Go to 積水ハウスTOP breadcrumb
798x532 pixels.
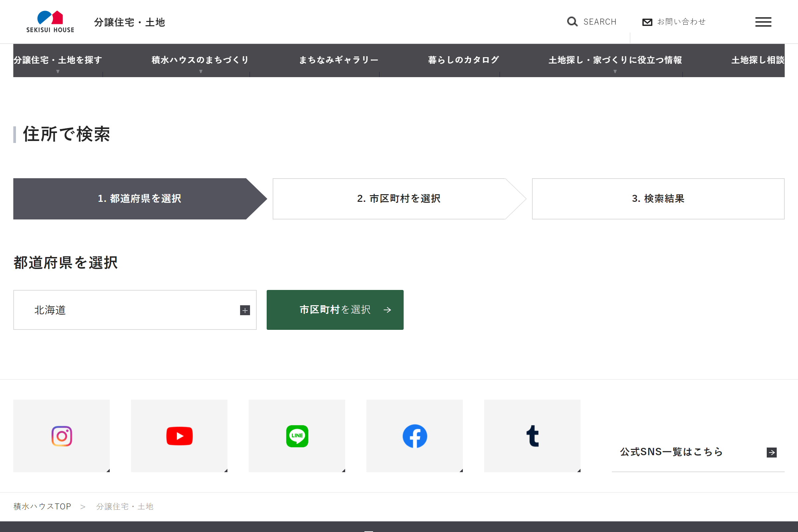coord(43,506)
